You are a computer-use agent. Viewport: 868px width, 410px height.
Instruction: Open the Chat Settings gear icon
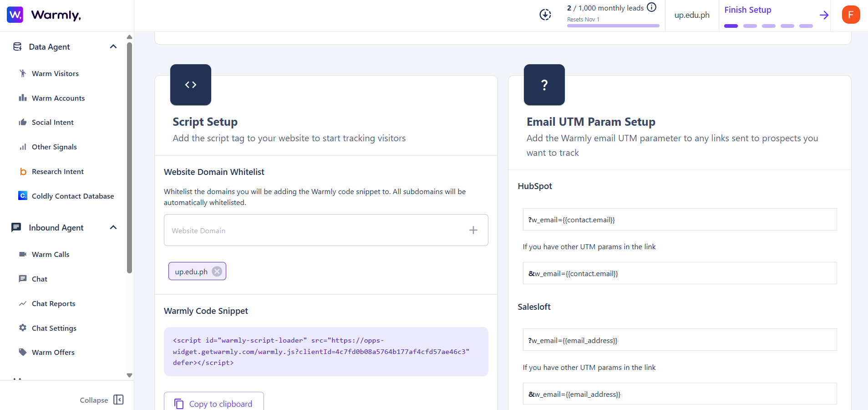(x=23, y=328)
